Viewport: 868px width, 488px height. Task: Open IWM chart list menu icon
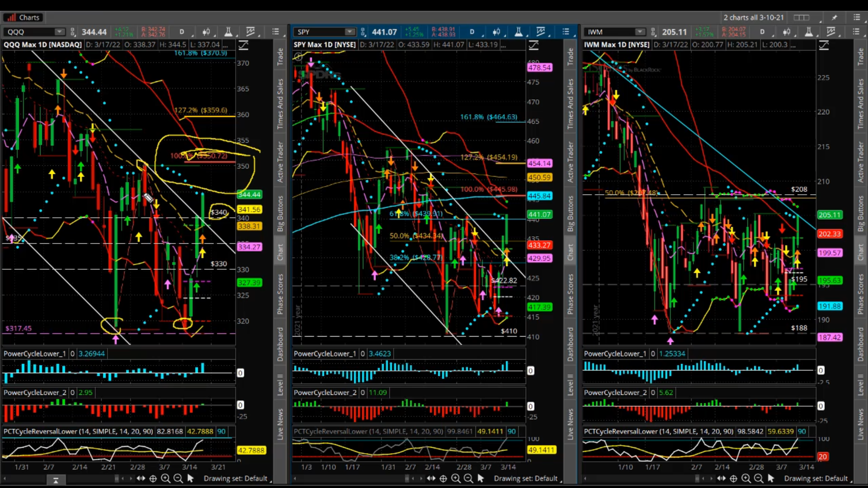856,32
